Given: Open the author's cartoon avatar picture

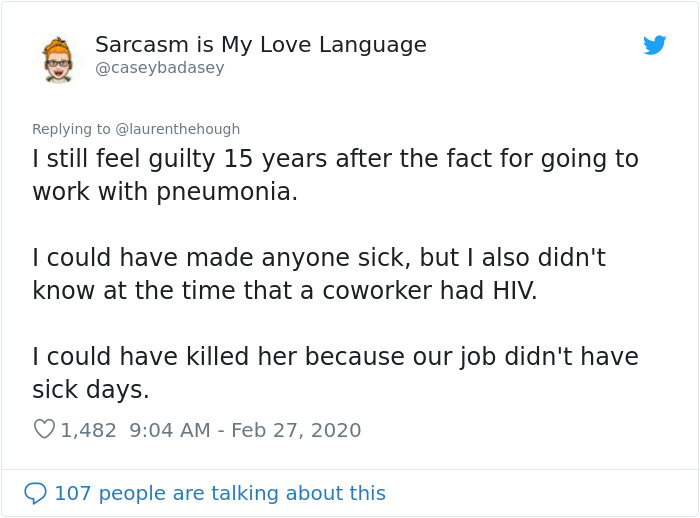Looking at the screenshot, I should tap(58, 58).
